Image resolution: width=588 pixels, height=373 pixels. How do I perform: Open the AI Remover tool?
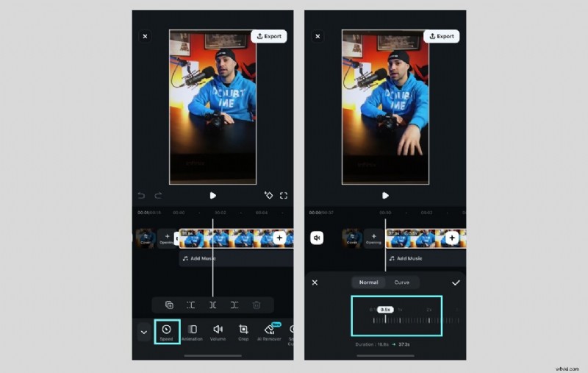pyautogui.click(x=269, y=330)
